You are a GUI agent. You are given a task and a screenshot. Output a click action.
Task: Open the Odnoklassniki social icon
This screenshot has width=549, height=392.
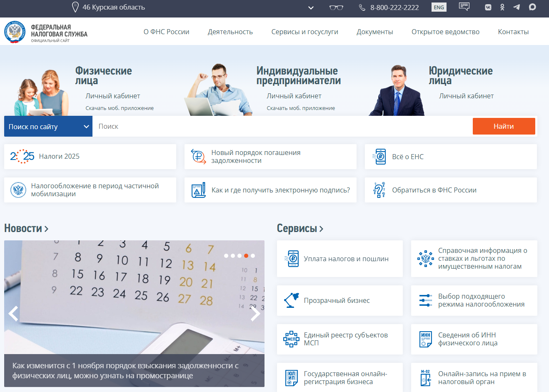[x=502, y=7]
